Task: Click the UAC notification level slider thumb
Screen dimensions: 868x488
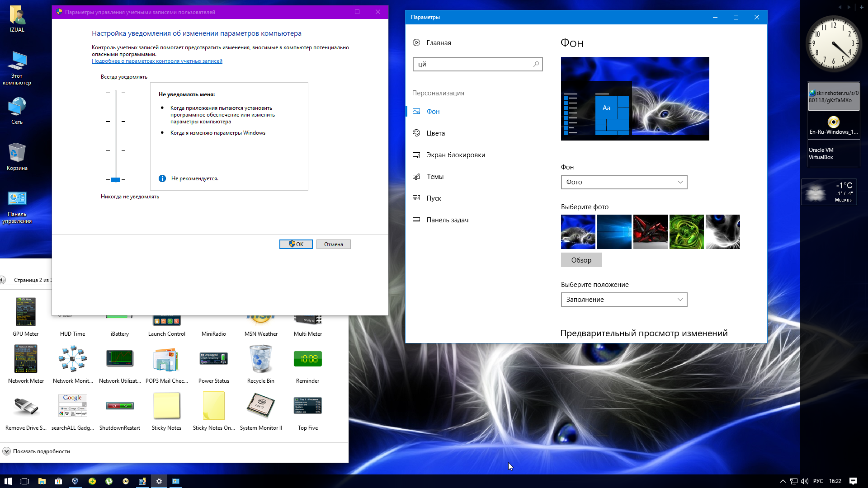Action: tap(115, 180)
